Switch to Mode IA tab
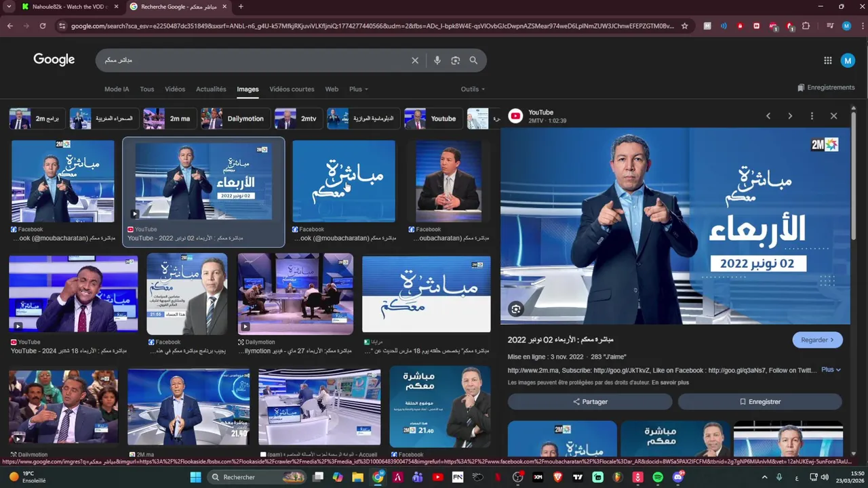This screenshot has width=868, height=488. point(117,89)
